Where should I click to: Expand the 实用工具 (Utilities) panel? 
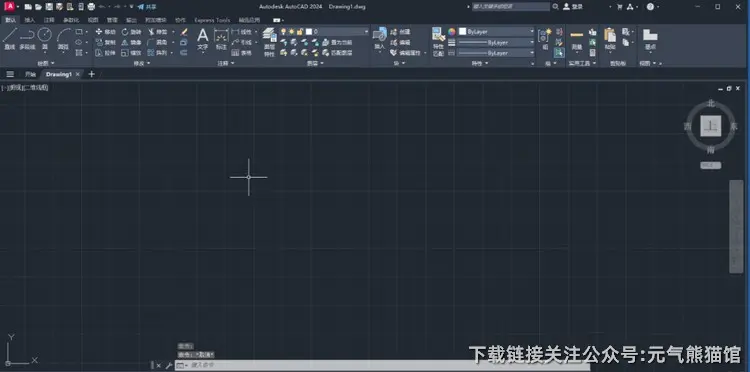[x=582, y=63]
